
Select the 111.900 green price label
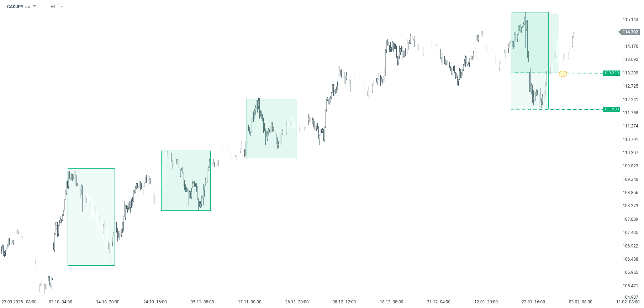(x=611, y=109)
